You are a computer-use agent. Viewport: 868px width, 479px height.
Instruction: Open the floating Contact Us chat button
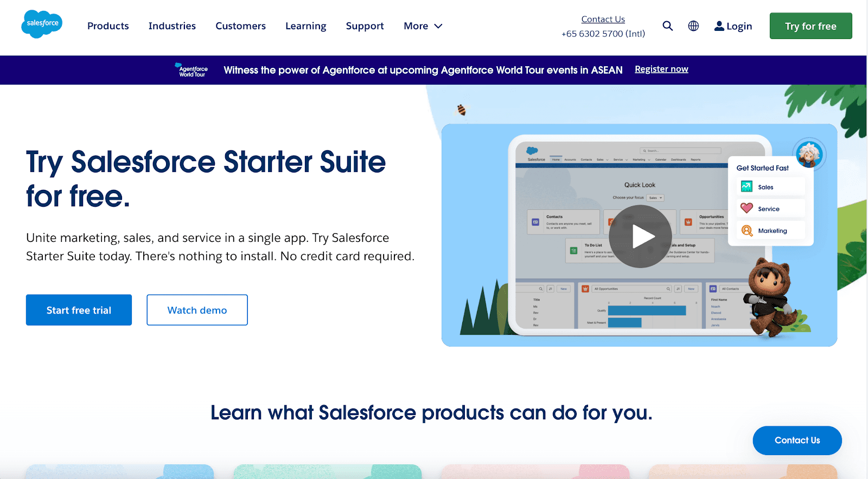point(797,440)
